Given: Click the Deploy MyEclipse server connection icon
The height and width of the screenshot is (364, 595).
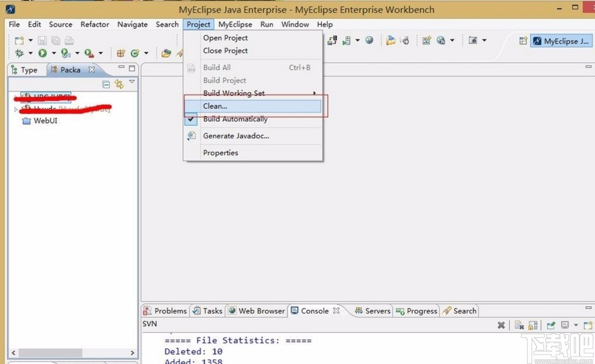Looking at the screenshot, I should [x=333, y=40].
